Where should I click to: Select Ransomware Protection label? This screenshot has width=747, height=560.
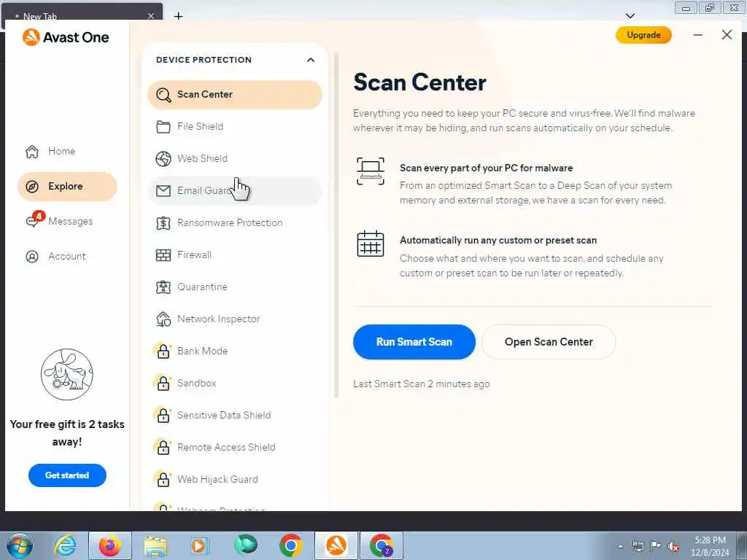230,223
